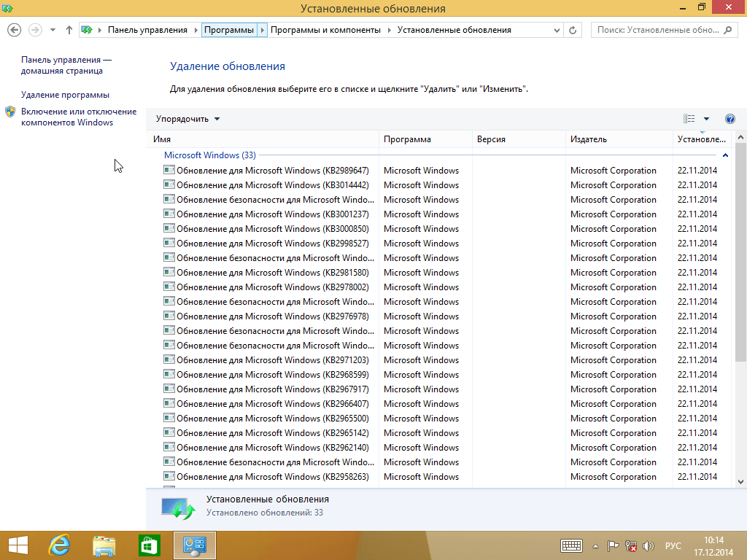Click the Control Panel taskbar button
This screenshot has height=560, width=747.
(x=194, y=545)
